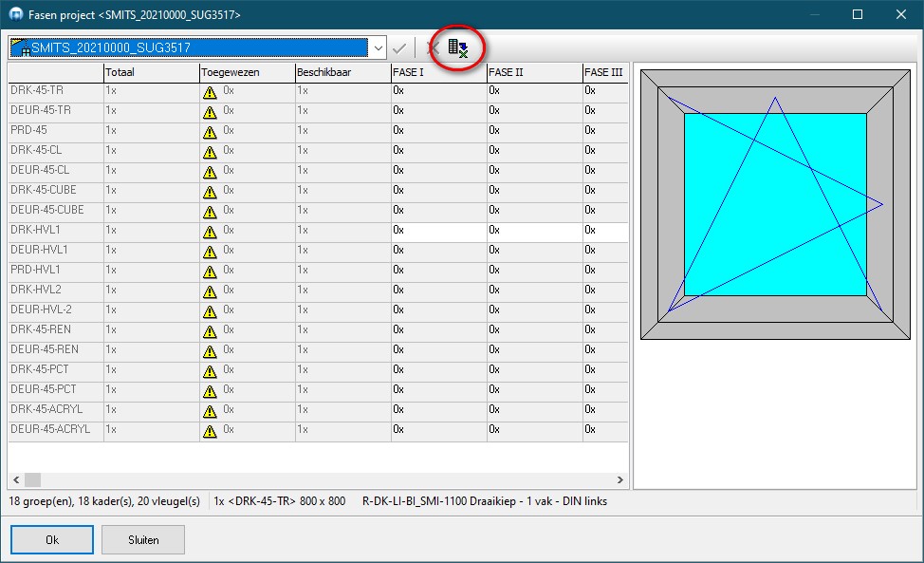The image size is (924, 563).
Task: Click the warning icon in DEUR-45-CUBE row
Action: coord(210,213)
